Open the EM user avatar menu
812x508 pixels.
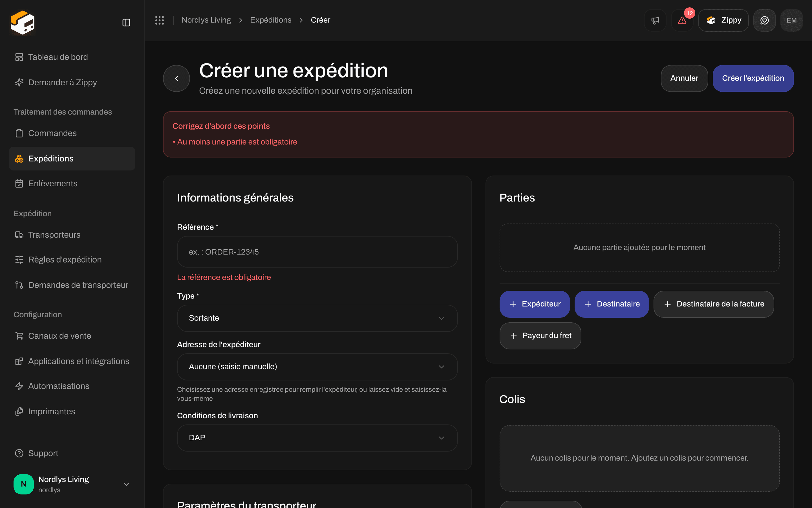tap(791, 20)
